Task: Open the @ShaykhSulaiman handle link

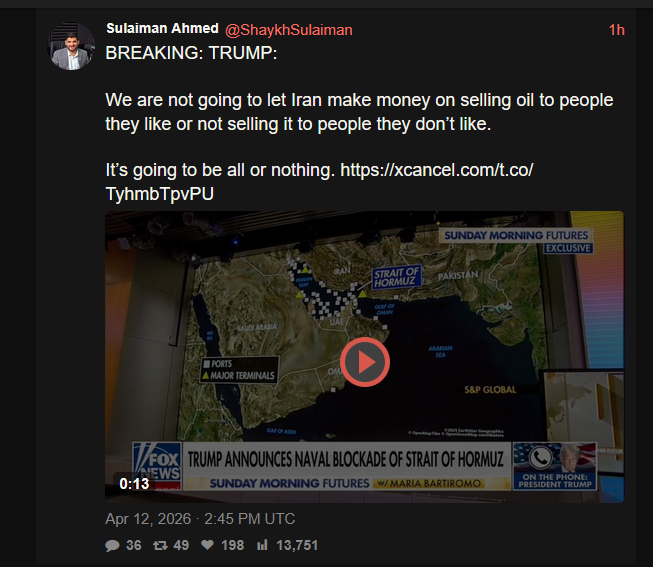Action: (289, 30)
